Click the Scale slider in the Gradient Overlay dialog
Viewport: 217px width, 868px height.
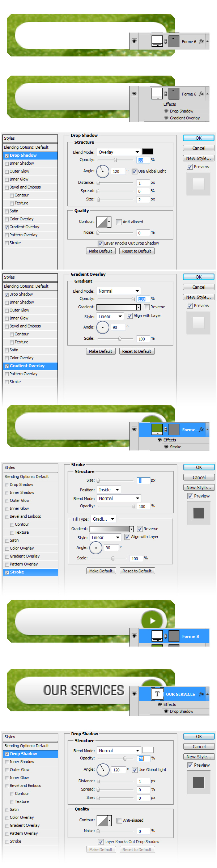click(115, 339)
